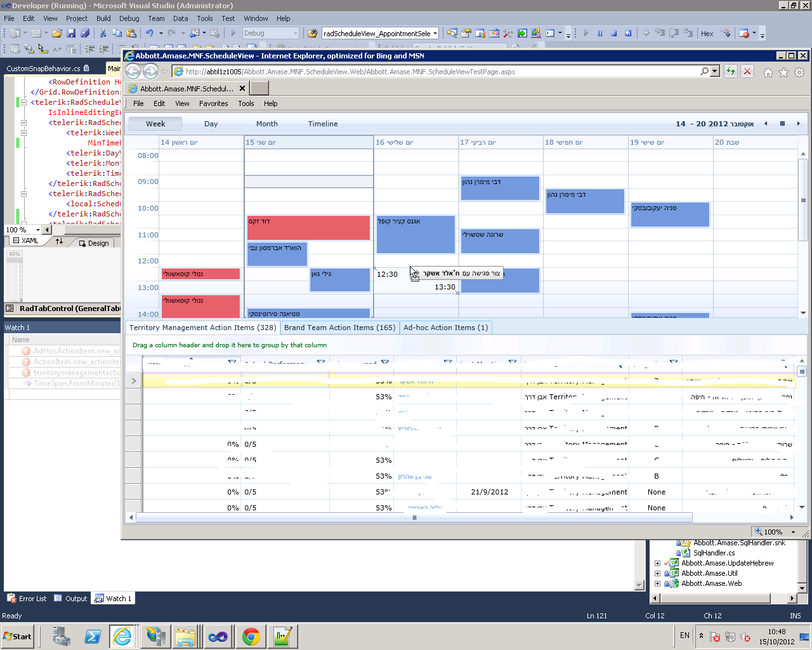The image size is (812, 650).
Task: Select Territory Management Action Items (328) tab
Action: pyautogui.click(x=203, y=328)
